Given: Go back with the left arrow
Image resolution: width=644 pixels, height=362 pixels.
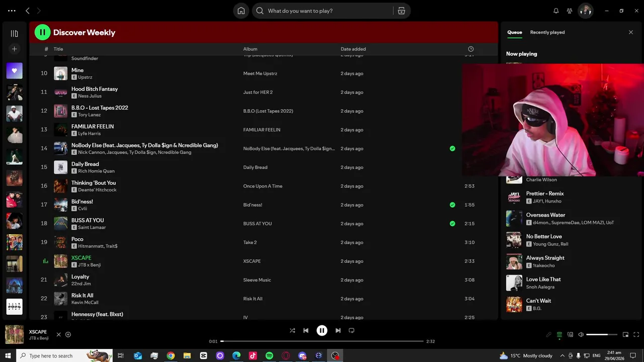Looking at the screenshot, I should pos(28,11).
